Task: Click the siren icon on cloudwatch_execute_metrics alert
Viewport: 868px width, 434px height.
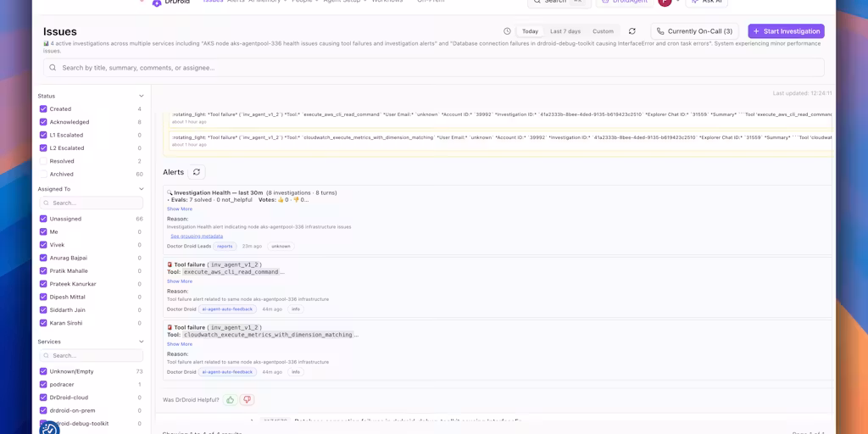Action: pyautogui.click(x=170, y=328)
